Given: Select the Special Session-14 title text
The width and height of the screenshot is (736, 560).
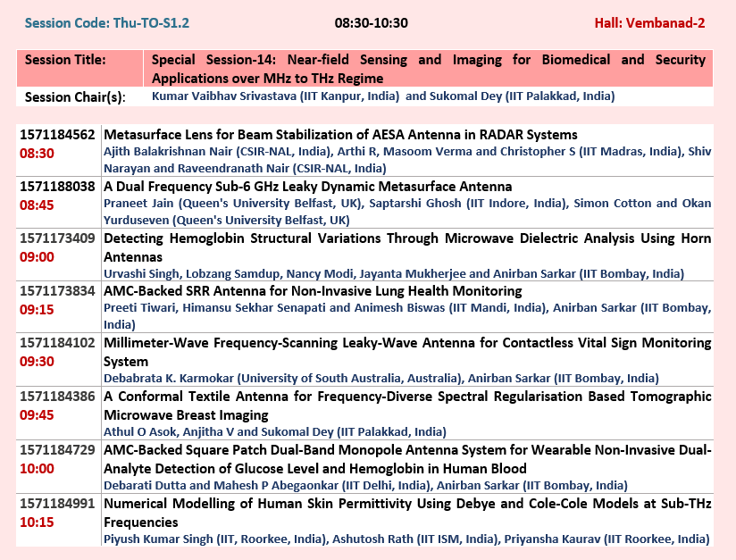Looking at the screenshot, I should [x=428, y=68].
